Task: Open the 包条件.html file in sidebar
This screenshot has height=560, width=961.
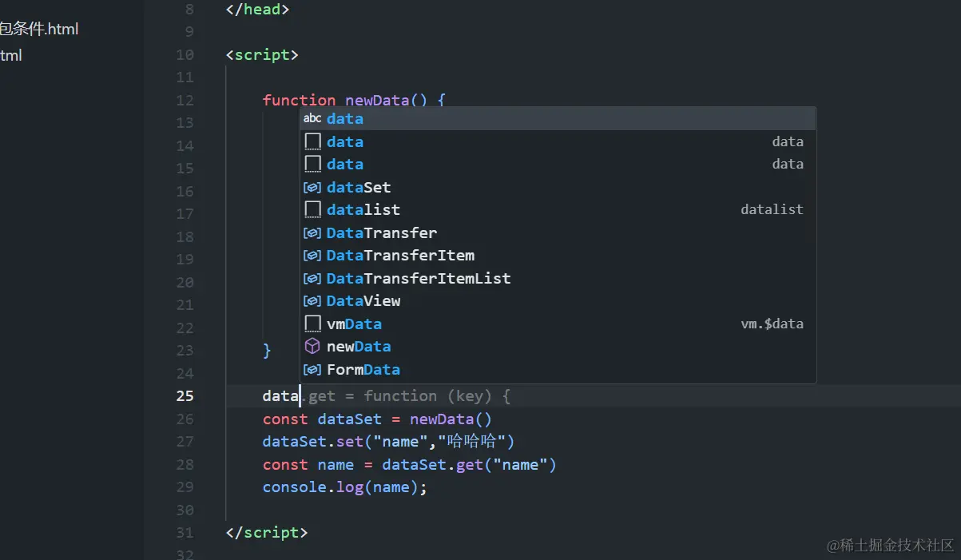Action: (x=39, y=30)
